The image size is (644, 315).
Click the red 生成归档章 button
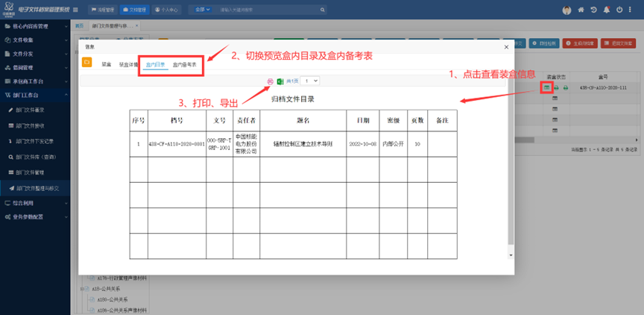[x=580, y=43]
